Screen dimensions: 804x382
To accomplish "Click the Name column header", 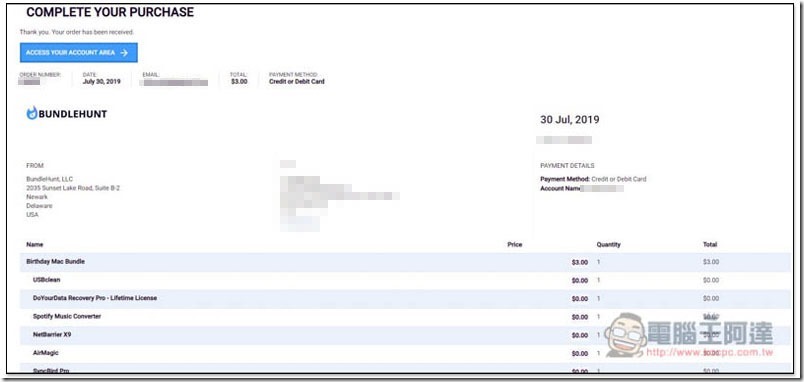I will click(x=35, y=245).
